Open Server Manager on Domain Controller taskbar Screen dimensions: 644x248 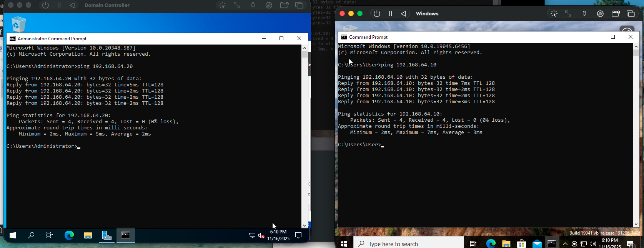point(107,235)
